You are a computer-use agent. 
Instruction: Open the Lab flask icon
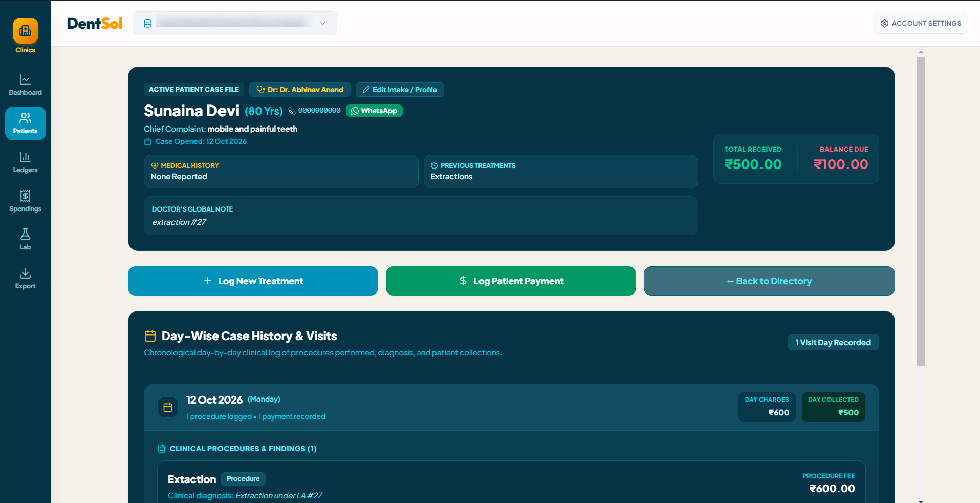(25, 234)
